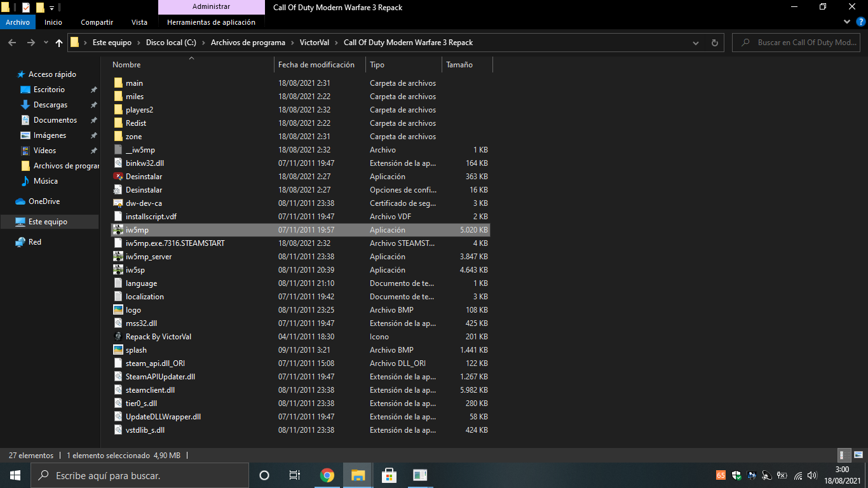Image resolution: width=868 pixels, height=488 pixels.
Task: Expand the chevron after Disco local (C:)
Action: pyautogui.click(x=203, y=43)
